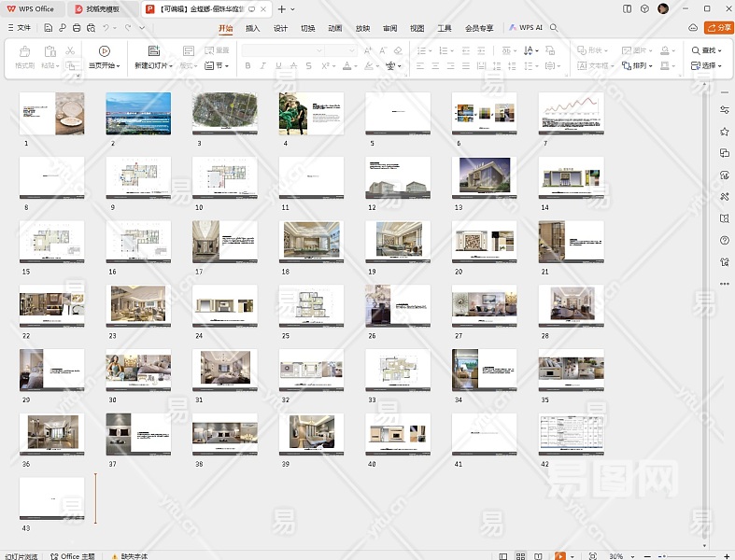Switch to the 设计 ribbon tab
The height and width of the screenshot is (560, 735).
[280, 28]
